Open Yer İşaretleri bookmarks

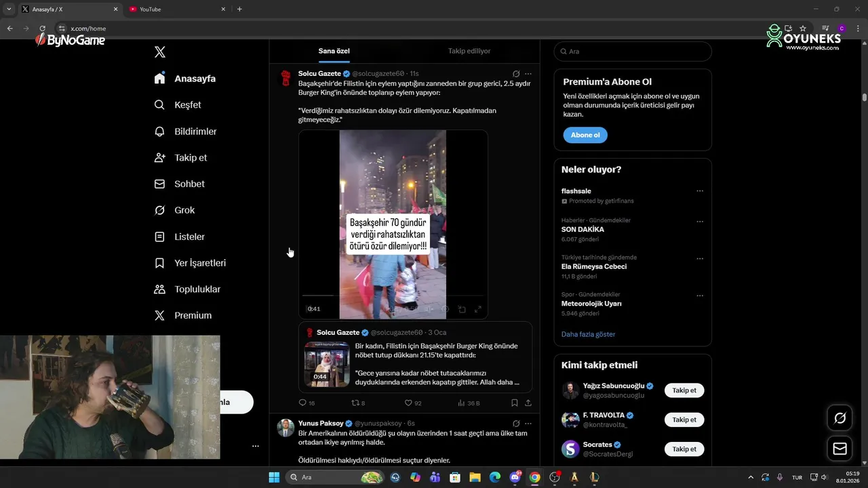(x=190, y=263)
